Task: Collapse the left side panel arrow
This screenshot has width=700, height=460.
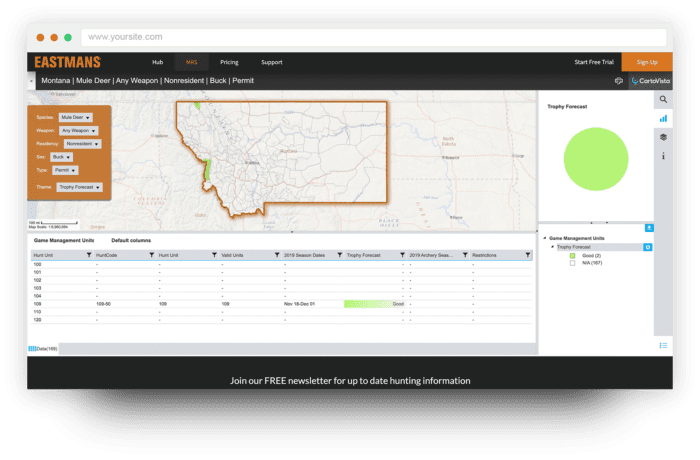Action: (31, 81)
